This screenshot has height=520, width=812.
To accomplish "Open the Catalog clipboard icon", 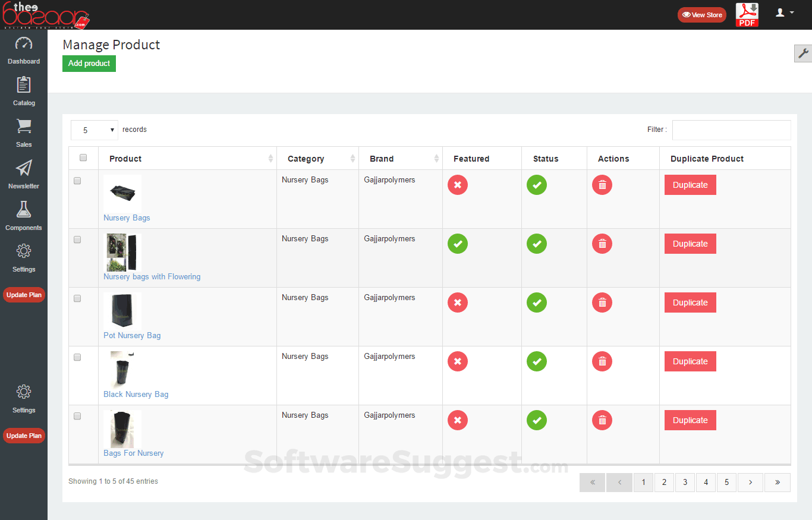I will [24, 85].
